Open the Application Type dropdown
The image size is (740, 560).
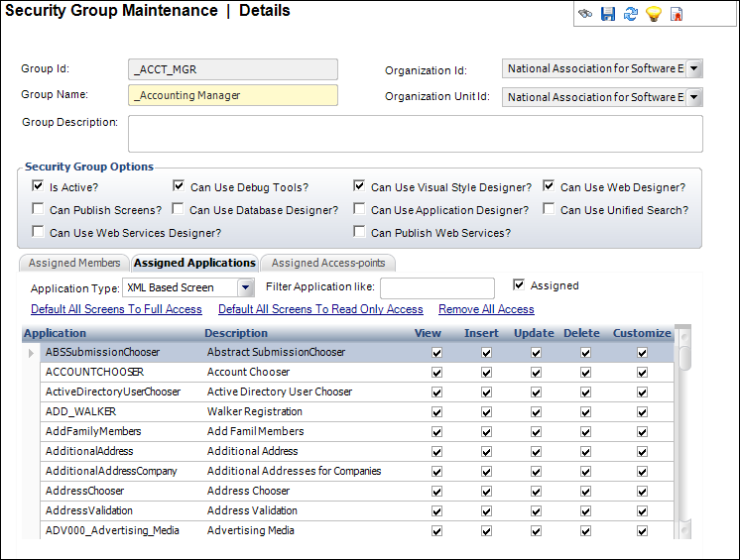coord(246,287)
